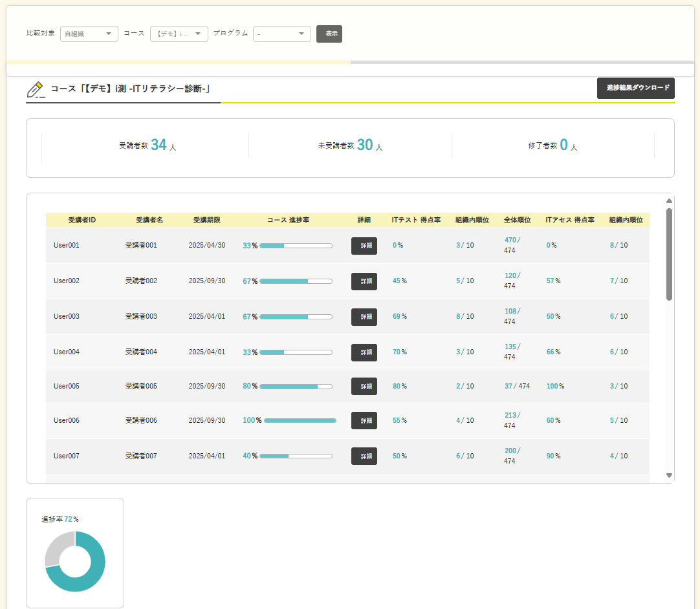The image size is (700, 609).
Task: Expand the コース dropdown
Action: (179, 34)
